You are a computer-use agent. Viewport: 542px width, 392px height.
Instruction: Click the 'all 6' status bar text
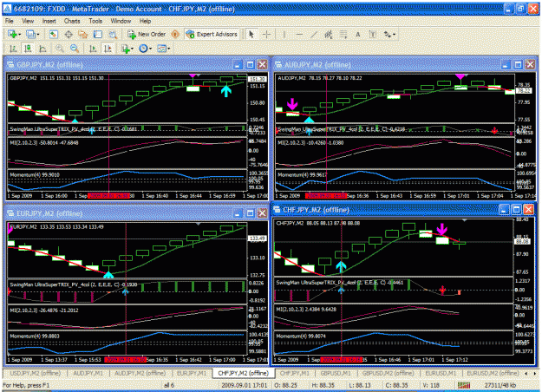pyautogui.click(x=169, y=385)
